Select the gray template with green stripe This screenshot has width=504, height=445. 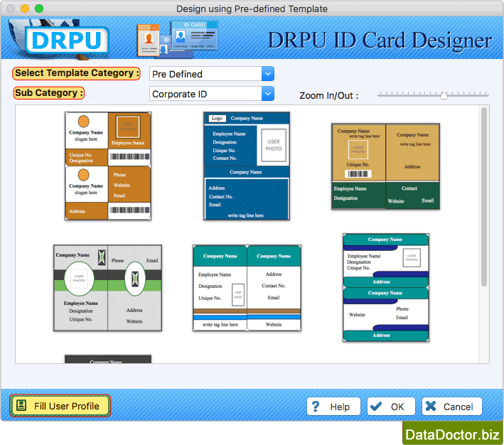(x=107, y=288)
